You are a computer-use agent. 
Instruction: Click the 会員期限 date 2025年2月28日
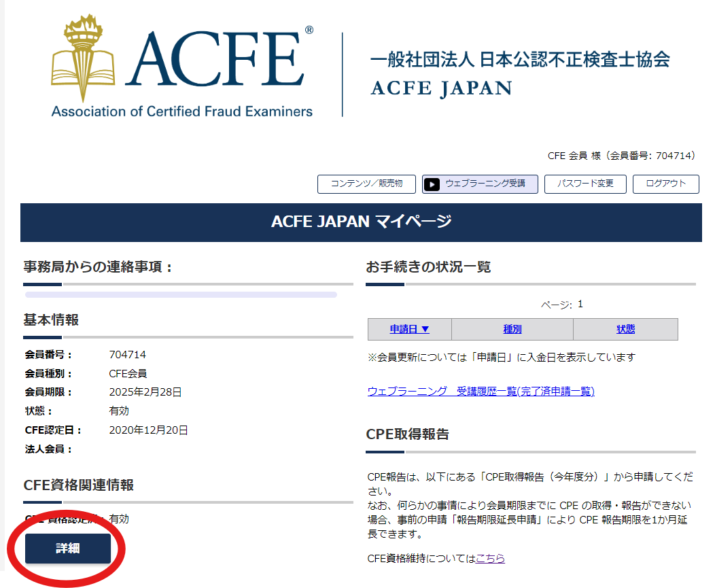(145, 392)
